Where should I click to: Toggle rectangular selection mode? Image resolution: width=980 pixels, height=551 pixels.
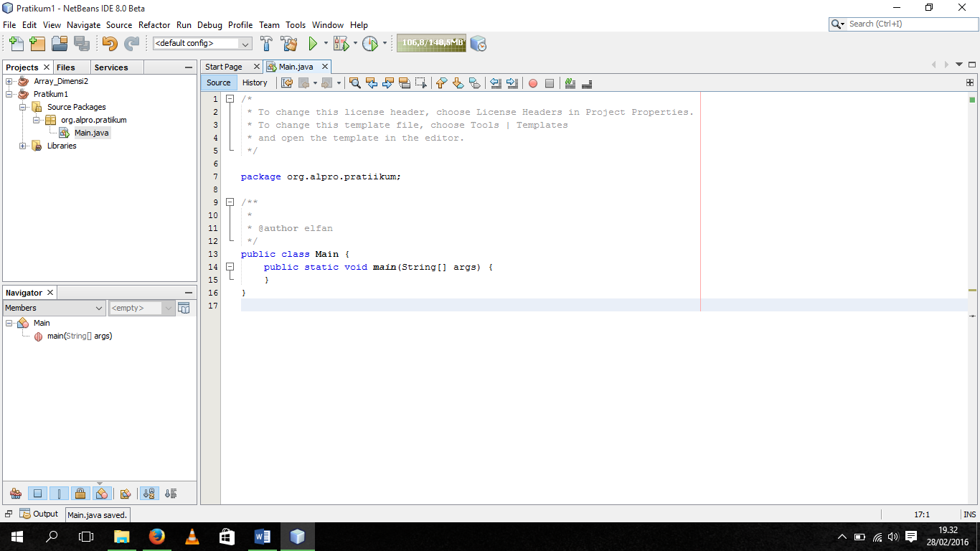click(420, 83)
